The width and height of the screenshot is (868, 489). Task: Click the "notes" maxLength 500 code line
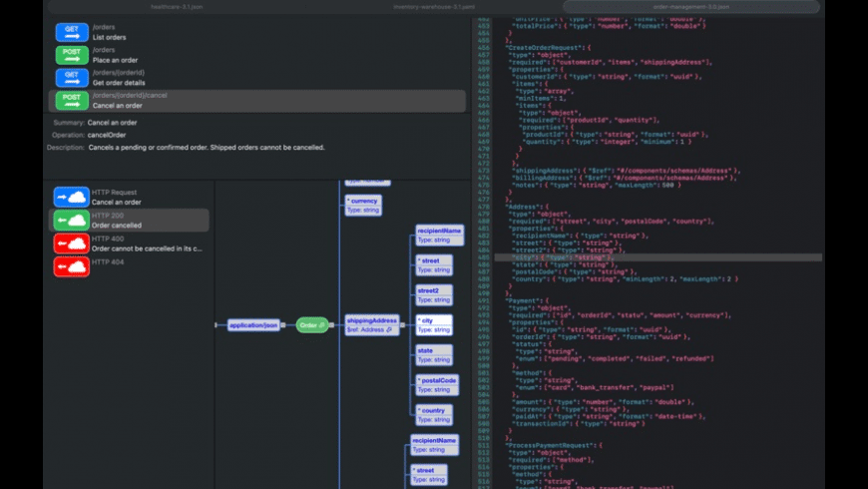597,185
